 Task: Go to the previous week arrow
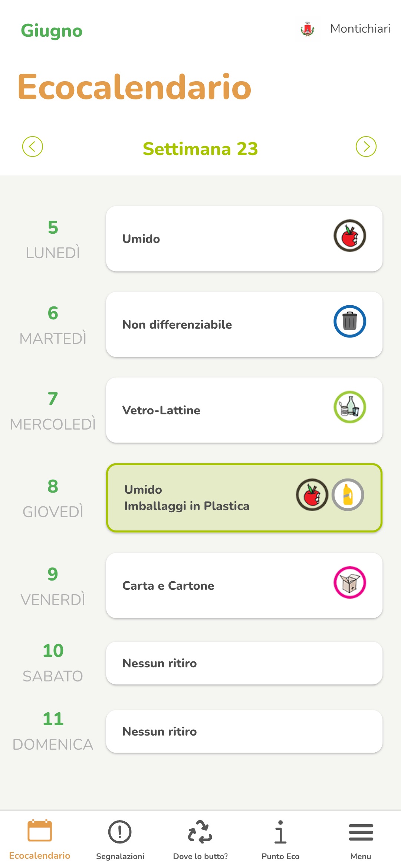pos(33,147)
